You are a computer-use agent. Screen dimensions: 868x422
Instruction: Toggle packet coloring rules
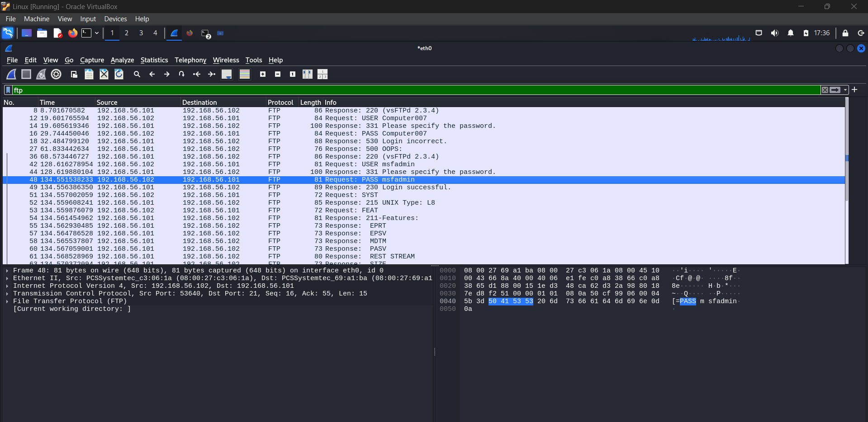click(x=245, y=74)
